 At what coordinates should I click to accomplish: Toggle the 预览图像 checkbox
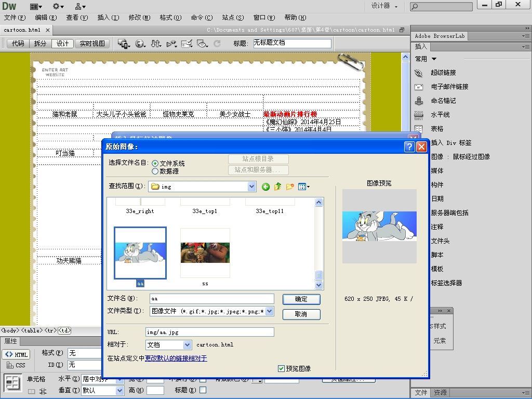pos(281,368)
